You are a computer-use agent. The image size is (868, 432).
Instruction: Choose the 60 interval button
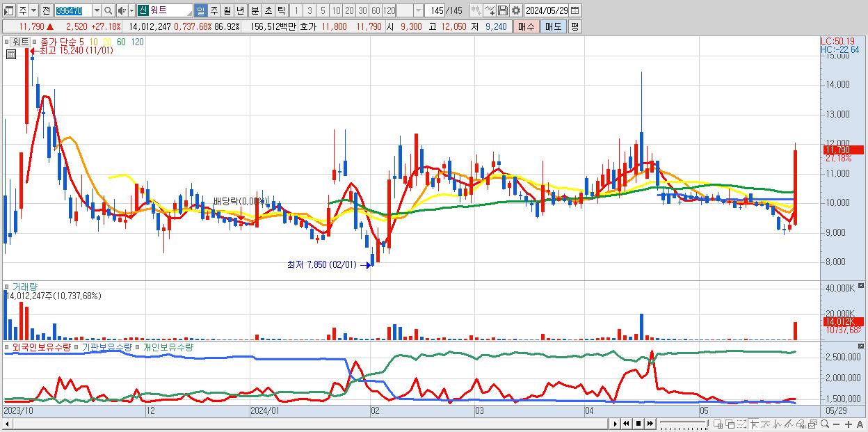(x=376, y=11)
